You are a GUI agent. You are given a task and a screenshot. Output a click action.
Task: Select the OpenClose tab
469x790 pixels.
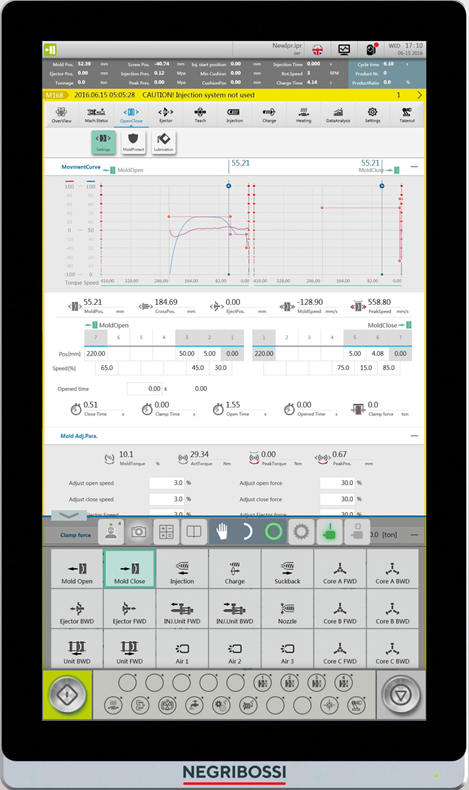coord(131,115)
